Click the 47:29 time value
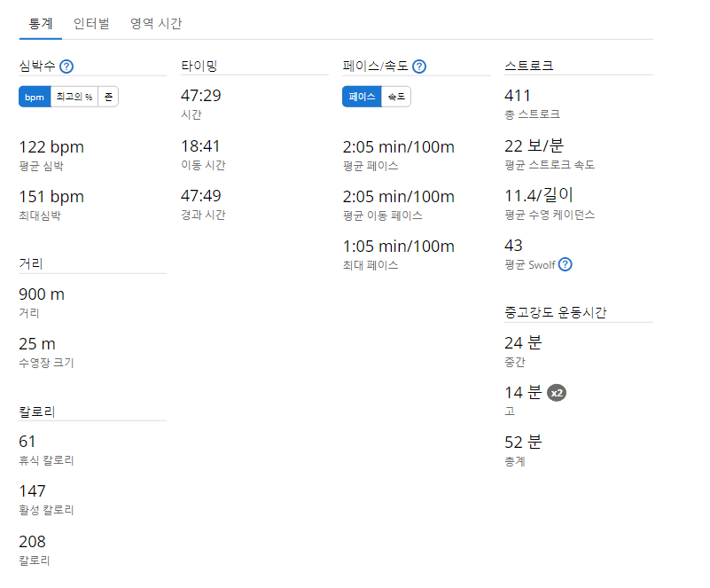 point(201,96)
